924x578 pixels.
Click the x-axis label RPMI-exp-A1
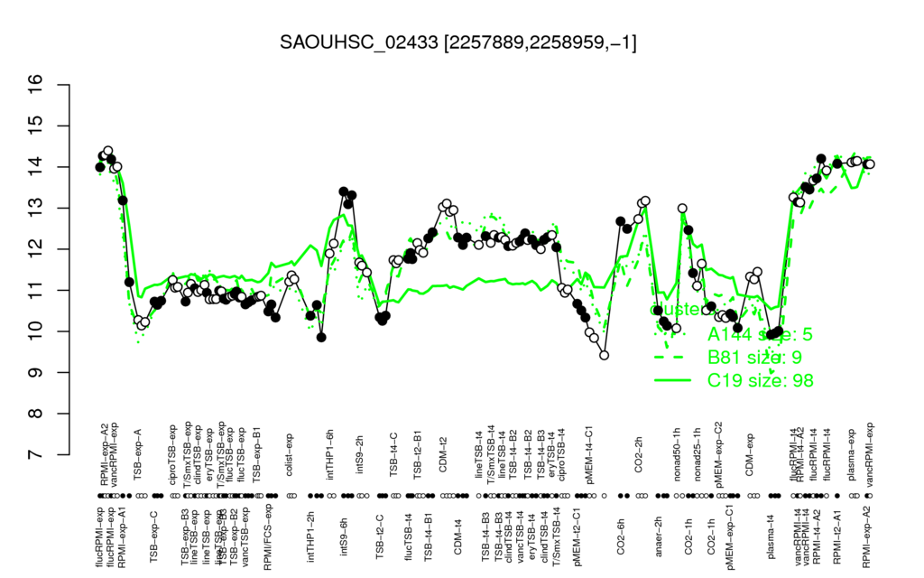[122, 537]
